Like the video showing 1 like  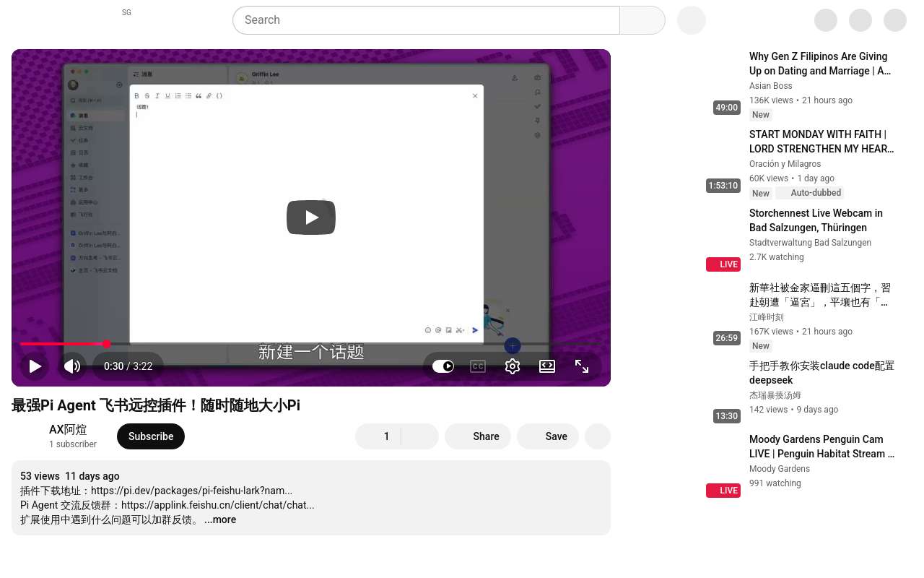pos(378,436)
